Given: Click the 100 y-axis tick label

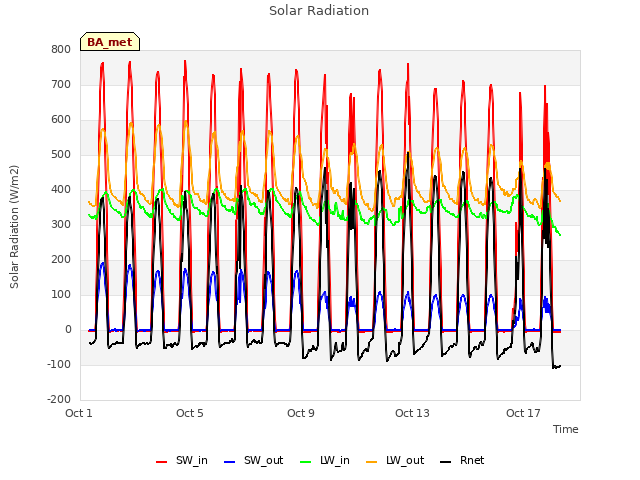Looking at the screenshot, I should tap(61, 295).
